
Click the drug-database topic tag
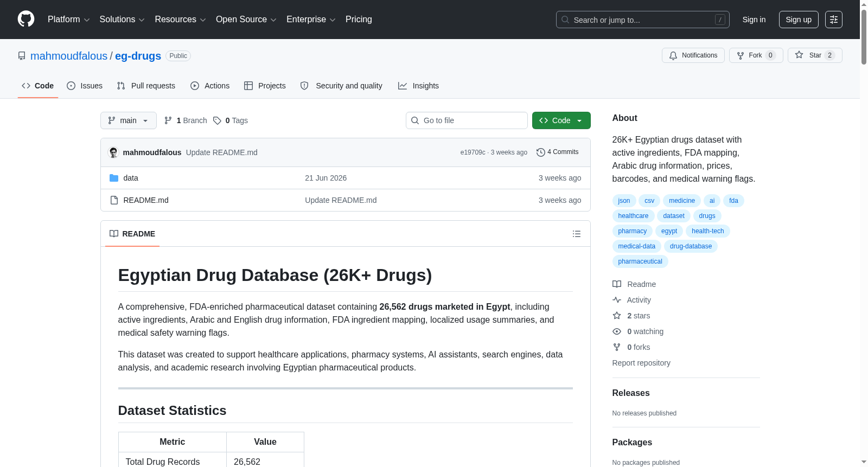point(691,246)
